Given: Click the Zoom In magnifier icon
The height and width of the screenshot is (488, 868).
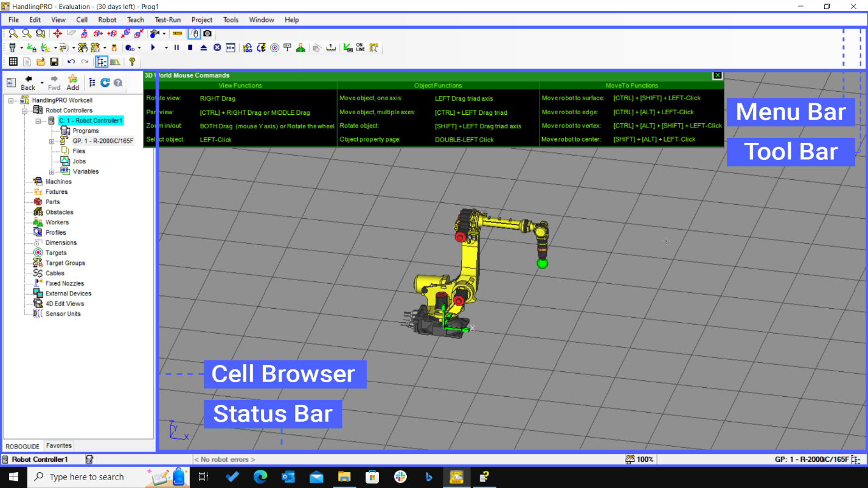Looking at the screenshot, I should pos(13,33).
